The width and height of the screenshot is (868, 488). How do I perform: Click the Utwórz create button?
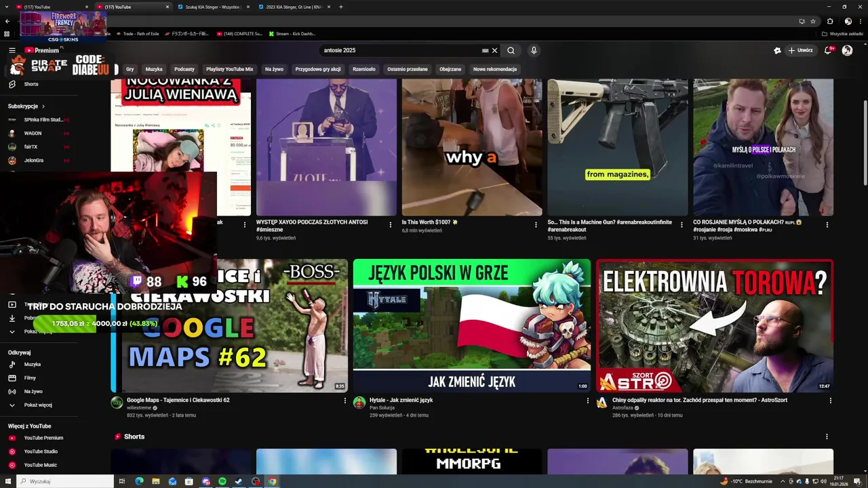coord(800,50)
